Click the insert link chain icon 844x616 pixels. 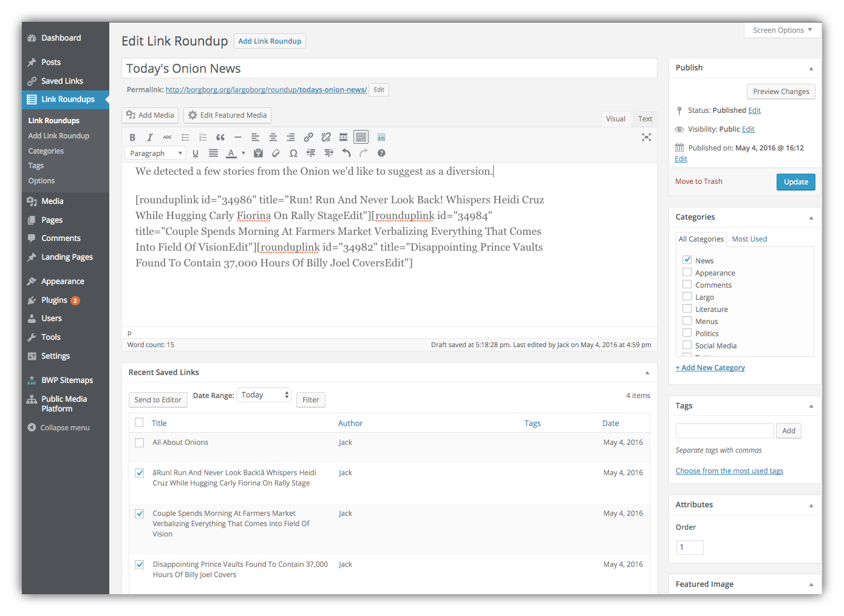point(308,137)
